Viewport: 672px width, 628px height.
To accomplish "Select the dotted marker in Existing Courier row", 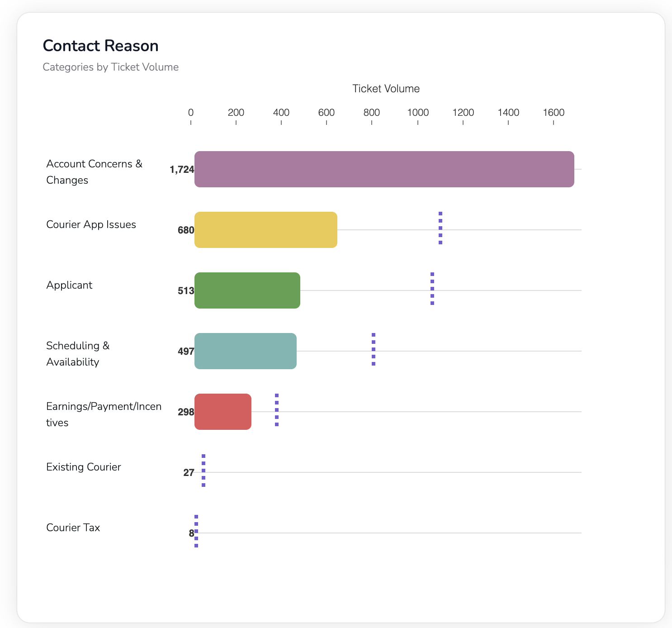I will point(203,471).
